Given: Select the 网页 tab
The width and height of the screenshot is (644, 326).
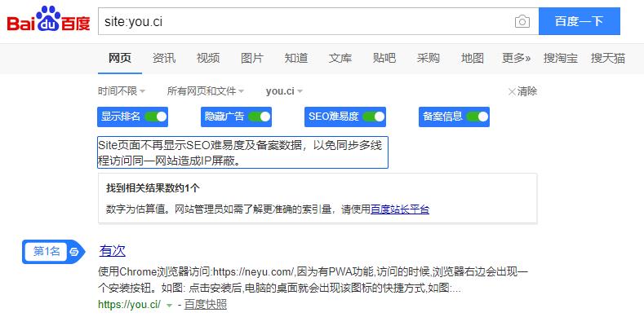Looking at the screenshot, I should [119, 58].
